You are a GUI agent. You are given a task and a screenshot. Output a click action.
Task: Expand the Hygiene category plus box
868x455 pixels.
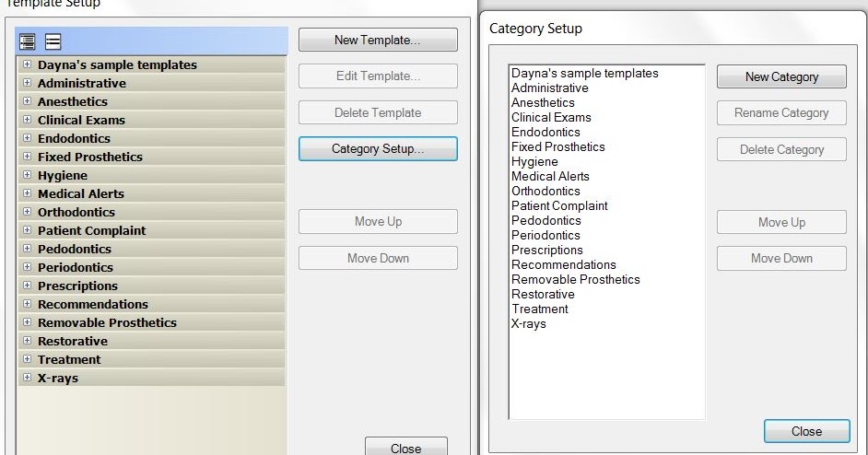point(27,175)
